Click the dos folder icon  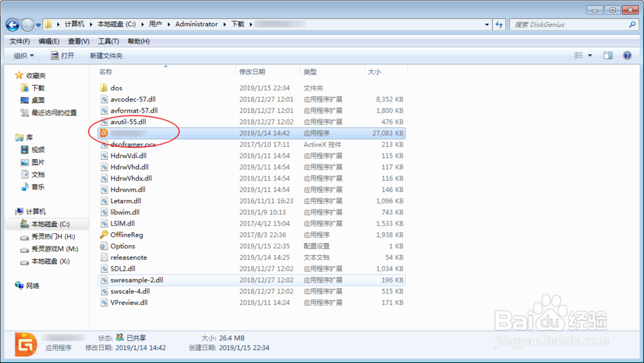pyautogui.click(x=104, y=88)
